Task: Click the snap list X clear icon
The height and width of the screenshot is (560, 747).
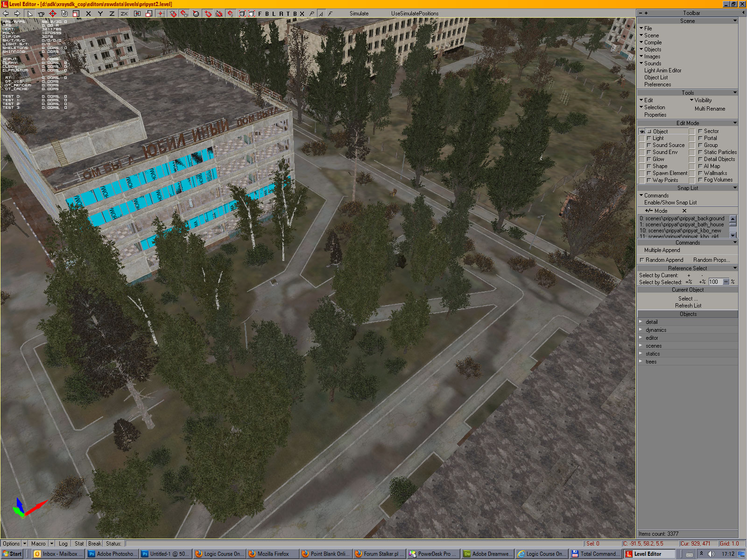Action: tap(684, 211)
